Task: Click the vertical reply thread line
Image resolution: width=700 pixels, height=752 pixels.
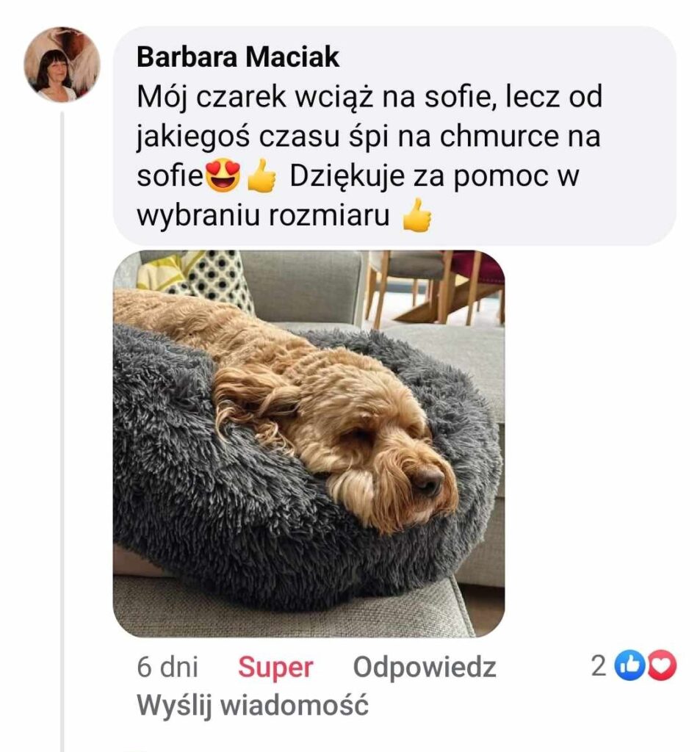Action: (x=62, y=432)
